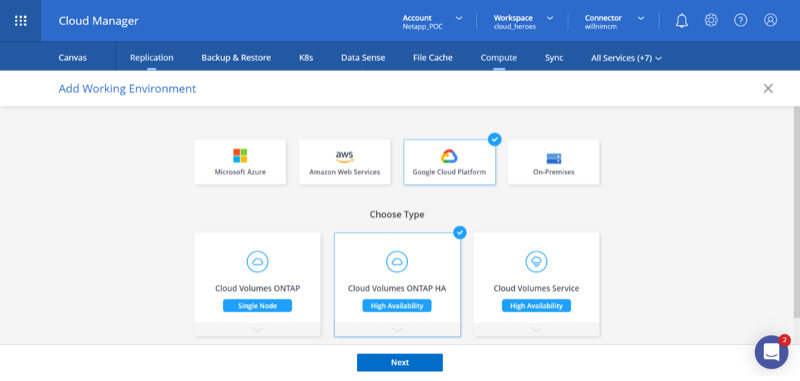Open user profile icon

(x=770, y=20)
